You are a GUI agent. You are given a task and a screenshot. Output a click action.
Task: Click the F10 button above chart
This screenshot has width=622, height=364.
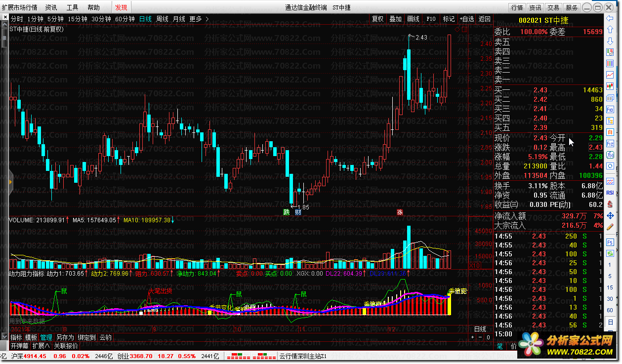pyautogui.click(x=431, y=19)
